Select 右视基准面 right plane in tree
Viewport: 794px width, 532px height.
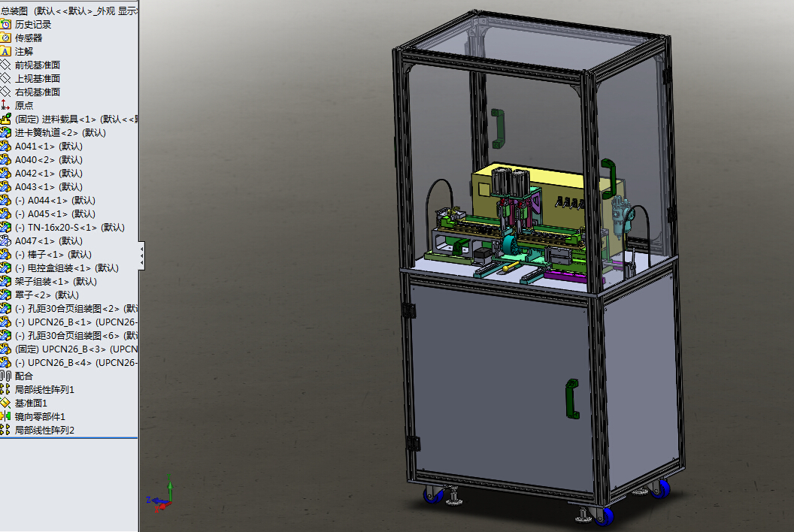38,92
